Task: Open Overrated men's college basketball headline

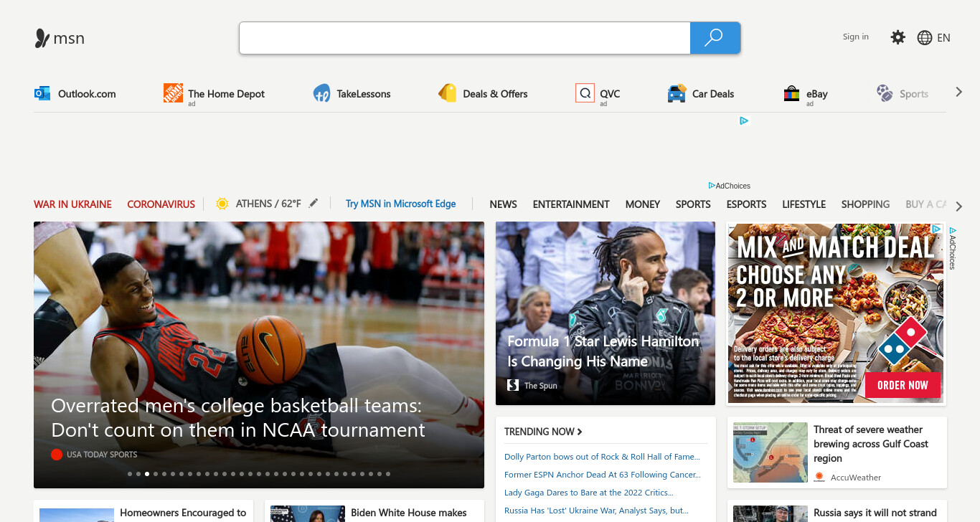Action: click(238, 418)
